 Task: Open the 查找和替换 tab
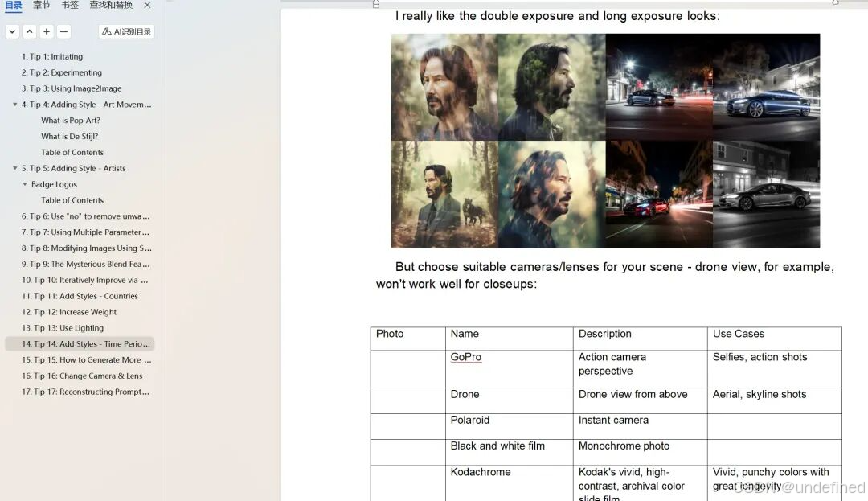111,5
